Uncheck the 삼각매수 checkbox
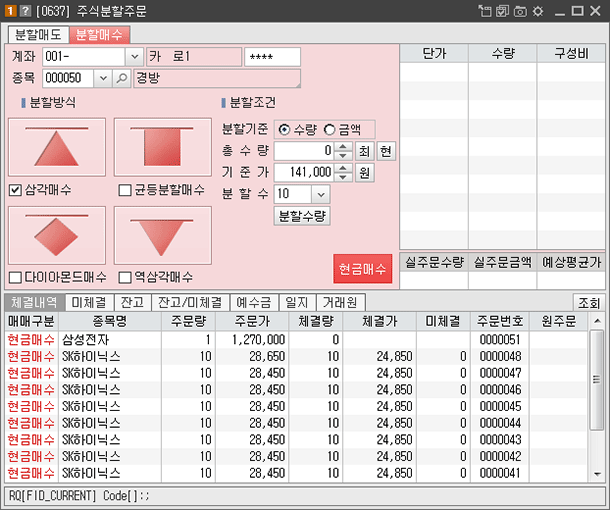The width and height of the screenshot is (610, 510). [15, 190]
